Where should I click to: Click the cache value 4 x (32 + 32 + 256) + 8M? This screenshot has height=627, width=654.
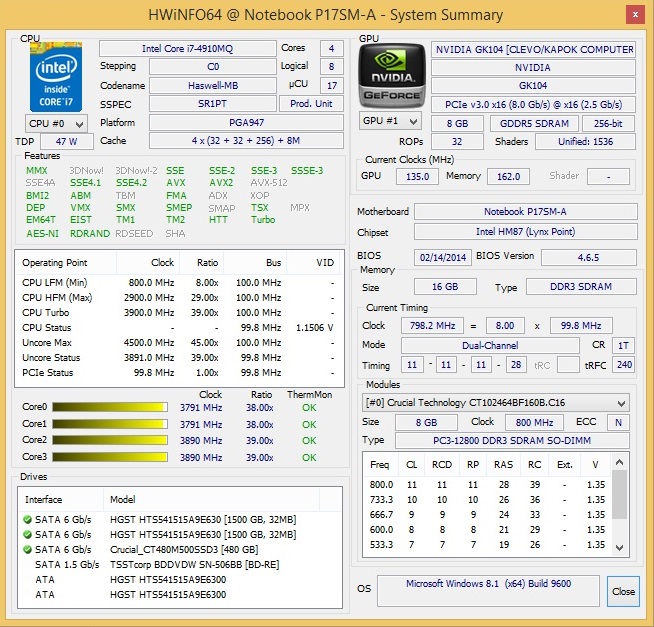(246, 141)
